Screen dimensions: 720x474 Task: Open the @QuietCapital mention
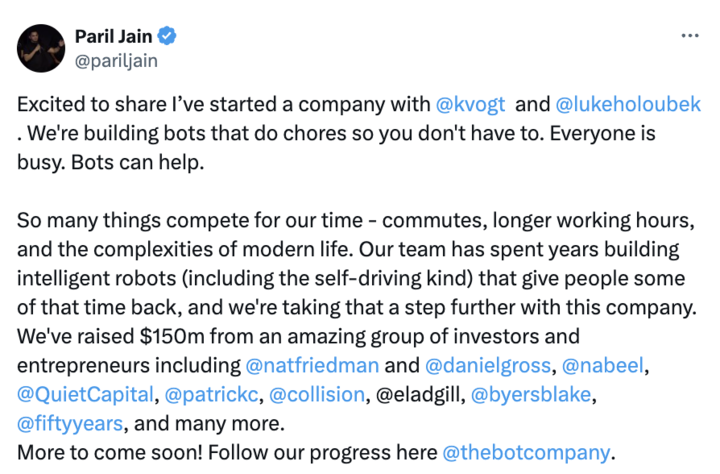coord(85,395)
